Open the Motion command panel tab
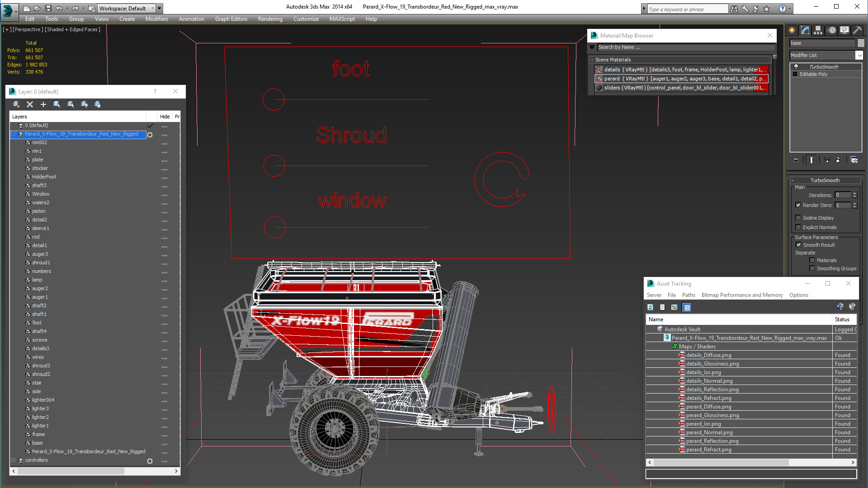 pos(832,30)
